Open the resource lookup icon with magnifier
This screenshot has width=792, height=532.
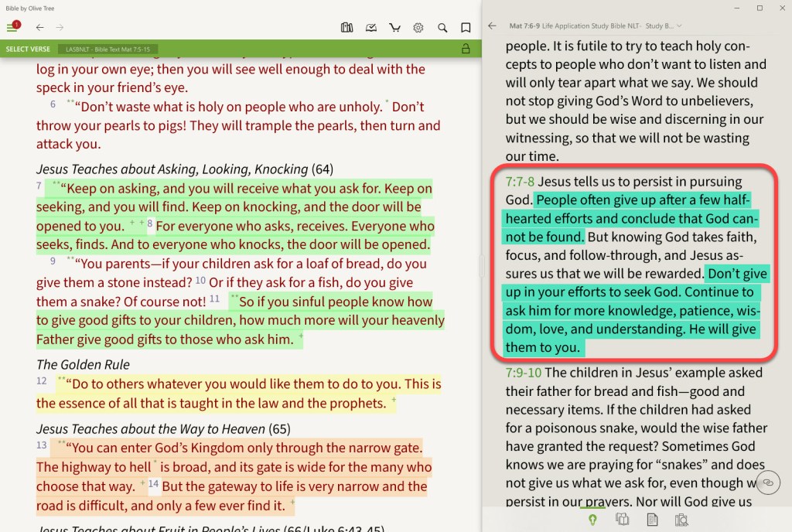coord(683,520)
